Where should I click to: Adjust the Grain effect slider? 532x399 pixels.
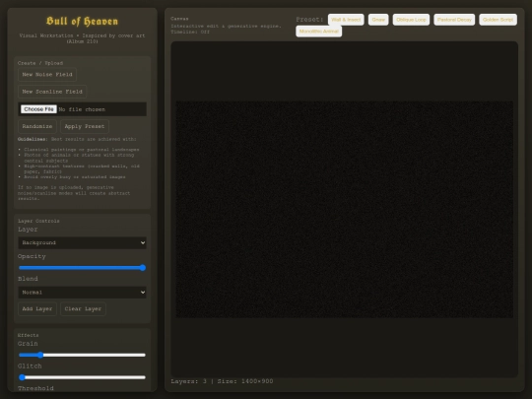tap(82, 356)
